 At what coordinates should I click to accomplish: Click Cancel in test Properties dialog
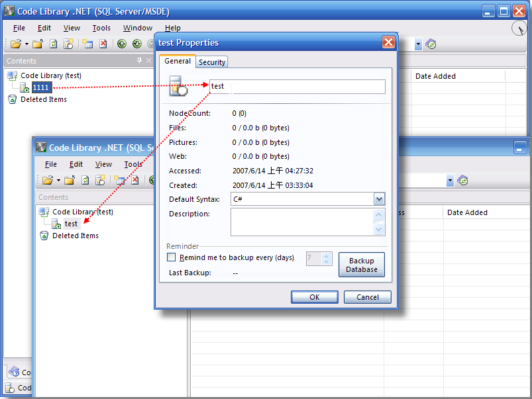368,297
